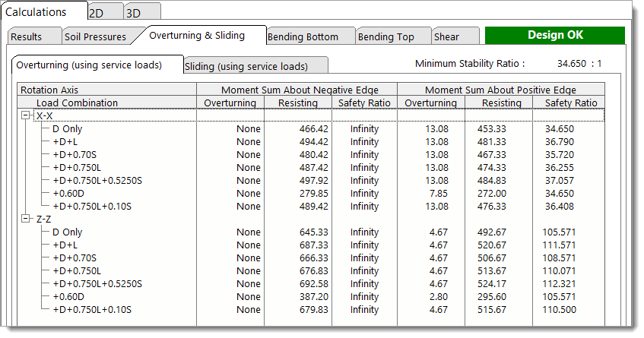Screen dimensions: 644x338
Task: Click the Rotation Axis column header
Action: click(49, 90)
